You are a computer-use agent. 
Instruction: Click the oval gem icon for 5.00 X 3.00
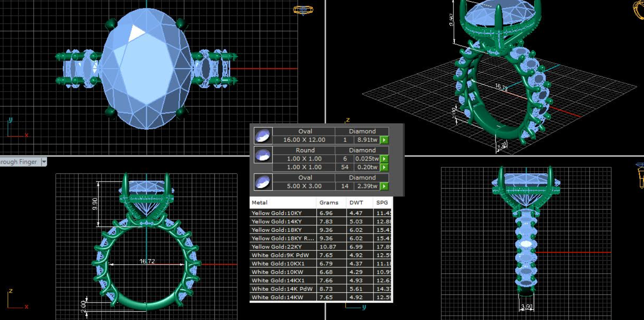pos(263,182)
